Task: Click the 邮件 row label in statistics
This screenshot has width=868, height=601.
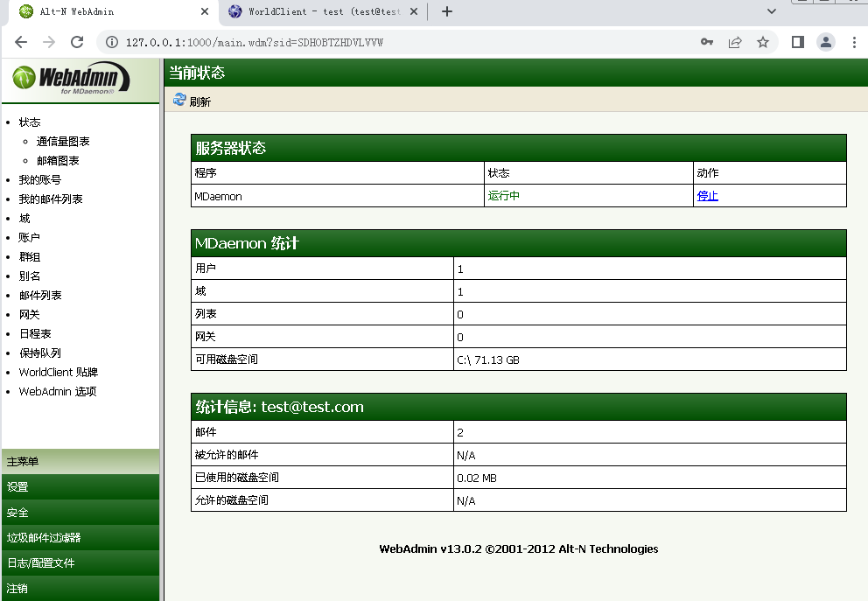Action: pos(206,432)
